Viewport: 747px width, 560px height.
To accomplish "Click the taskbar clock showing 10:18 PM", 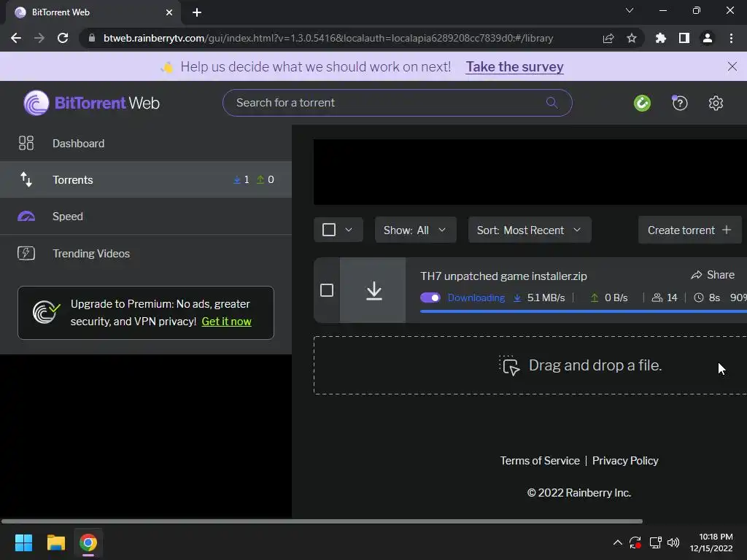I will point(711,542).
